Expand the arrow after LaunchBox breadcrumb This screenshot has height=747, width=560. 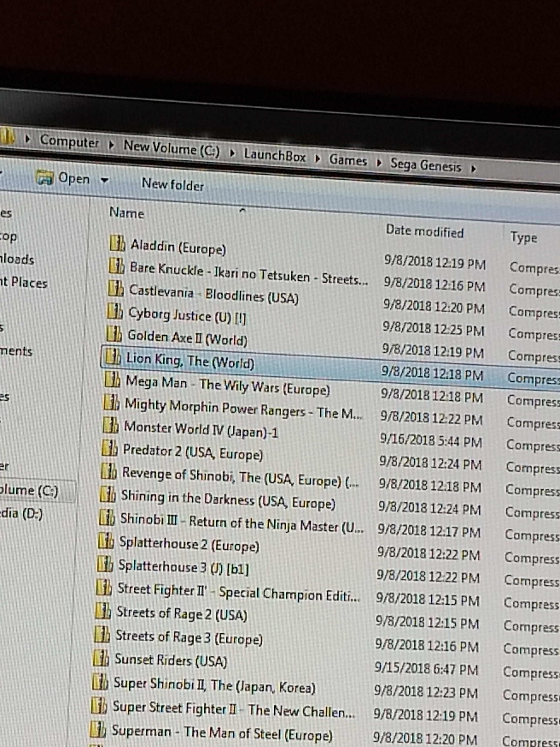tap(317, 159)
